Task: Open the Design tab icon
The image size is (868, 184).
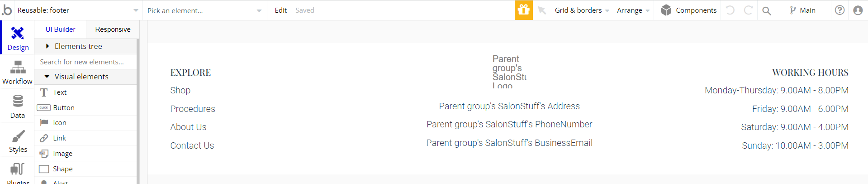Action: tap(18, 33)
